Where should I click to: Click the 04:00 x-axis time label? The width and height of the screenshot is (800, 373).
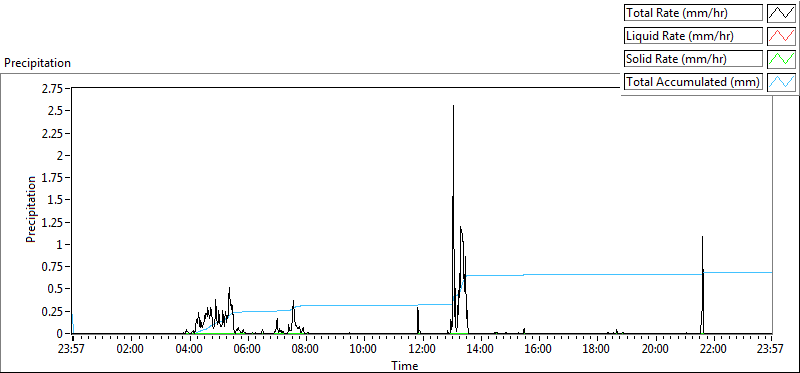point(188,350)
